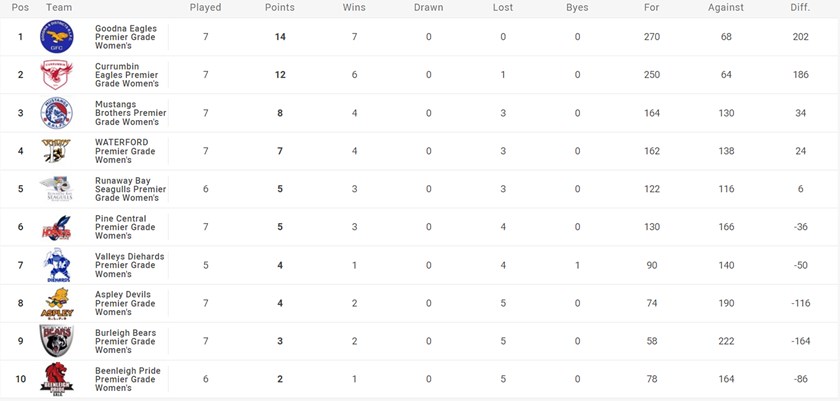Click the Runaway Bay Seagulls logo

pos(56,189)
